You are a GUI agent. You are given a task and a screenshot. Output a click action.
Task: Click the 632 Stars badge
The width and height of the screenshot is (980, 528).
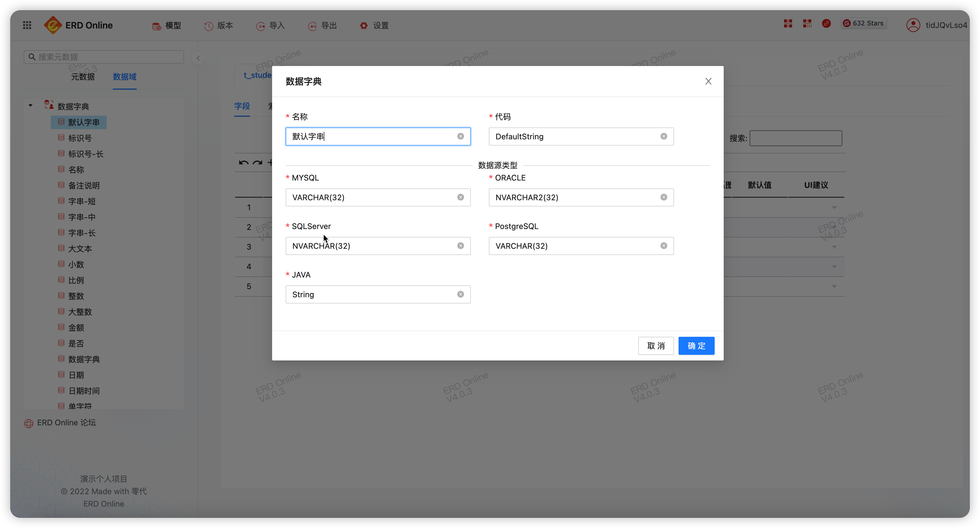point(863,23)
